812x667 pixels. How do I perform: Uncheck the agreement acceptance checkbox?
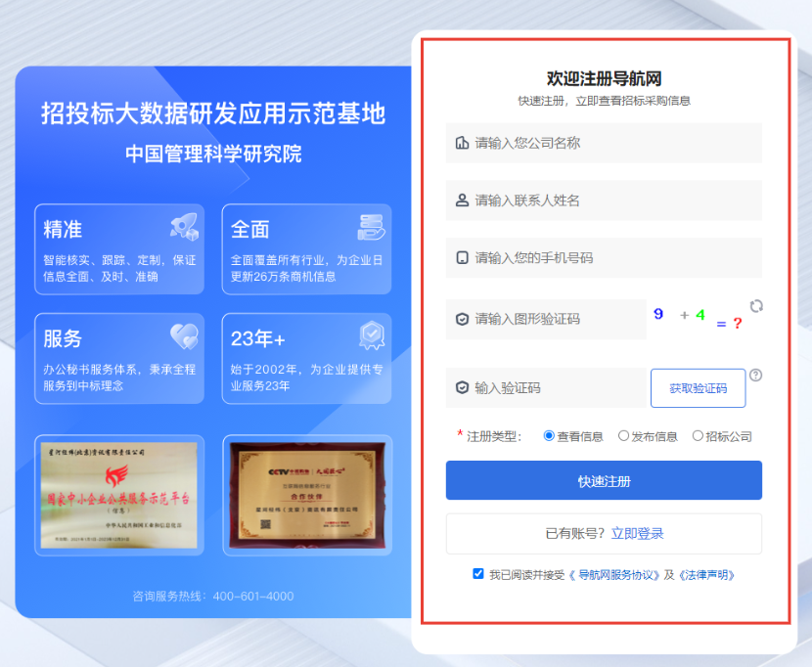[478, 574]
